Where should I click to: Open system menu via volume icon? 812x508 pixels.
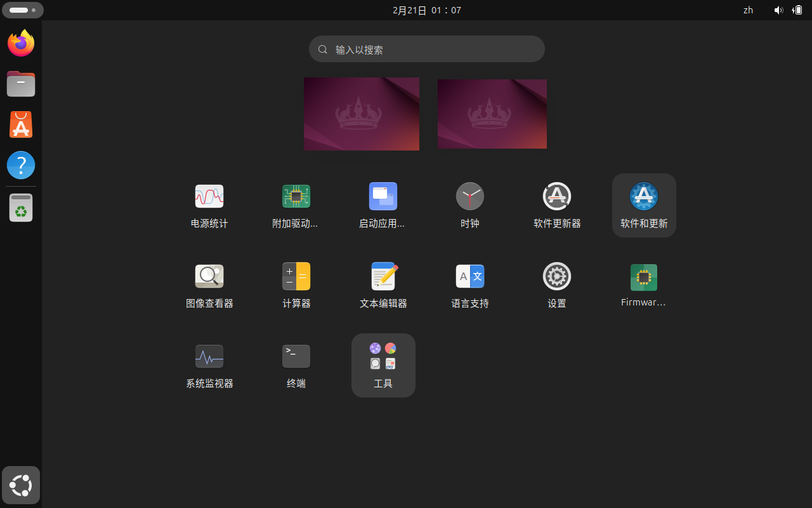tap(778, 10)
